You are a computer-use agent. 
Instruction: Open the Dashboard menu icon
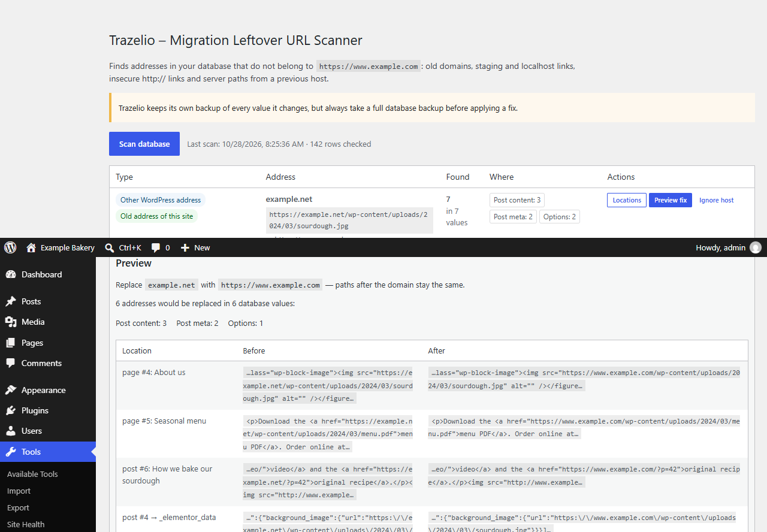click(11, 274)
